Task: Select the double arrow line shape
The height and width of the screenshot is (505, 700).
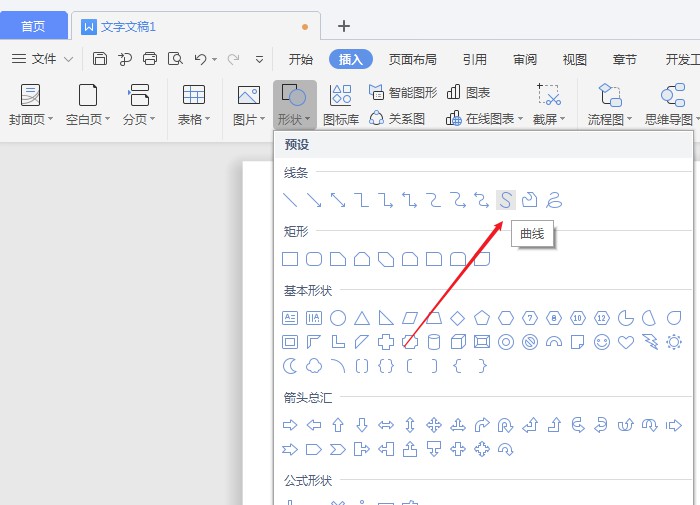Action: click(x=338, y=200)
